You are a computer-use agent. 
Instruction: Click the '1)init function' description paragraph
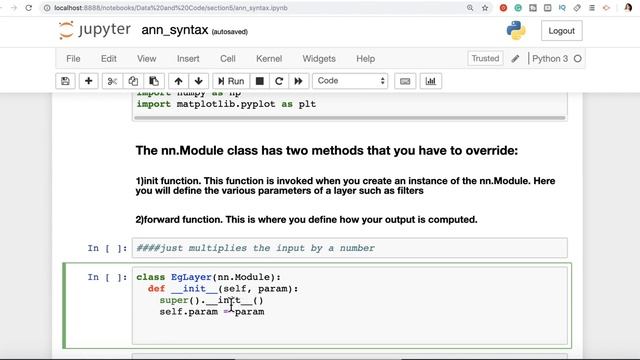point(345,186)
